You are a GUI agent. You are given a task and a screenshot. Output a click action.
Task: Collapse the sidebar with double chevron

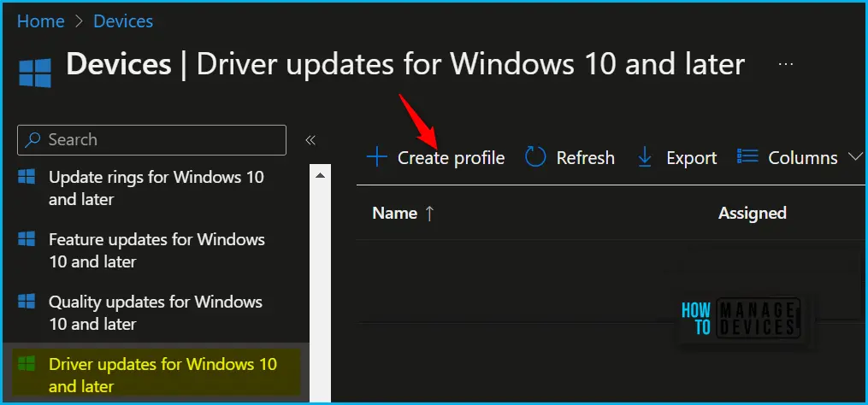(310, 140)
